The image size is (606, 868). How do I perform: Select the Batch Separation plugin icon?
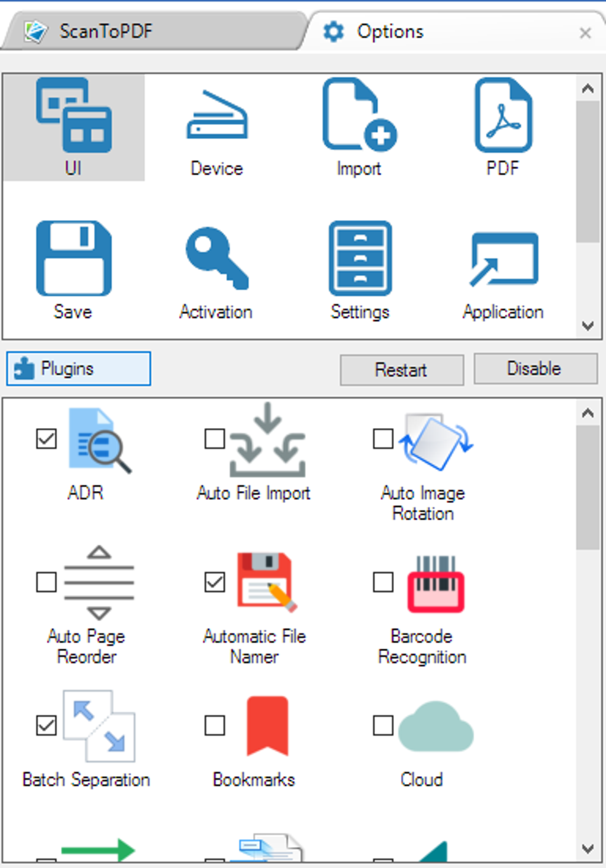pos(99,726)
